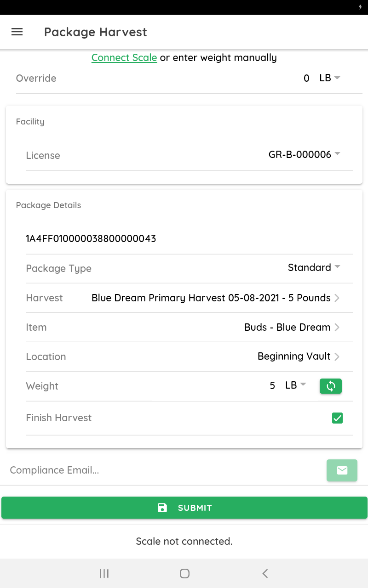Tap the package tag number field

[x=91, y=239]
